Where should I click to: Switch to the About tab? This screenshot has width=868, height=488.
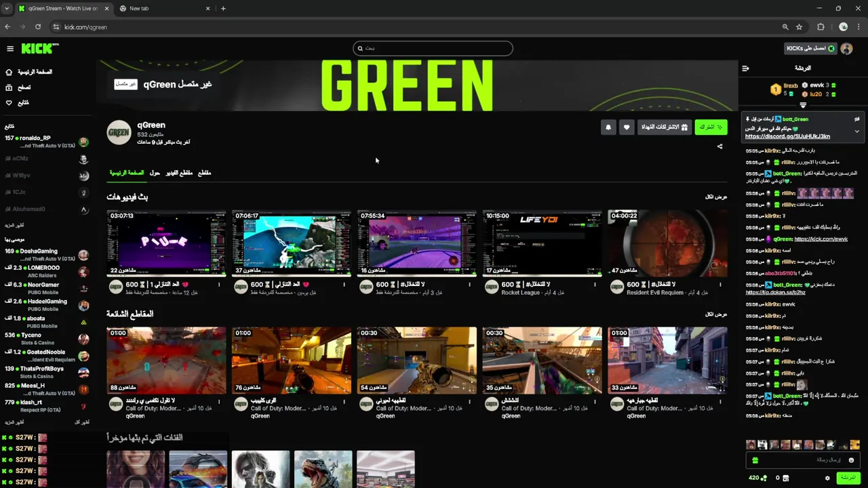click(155, 173)
